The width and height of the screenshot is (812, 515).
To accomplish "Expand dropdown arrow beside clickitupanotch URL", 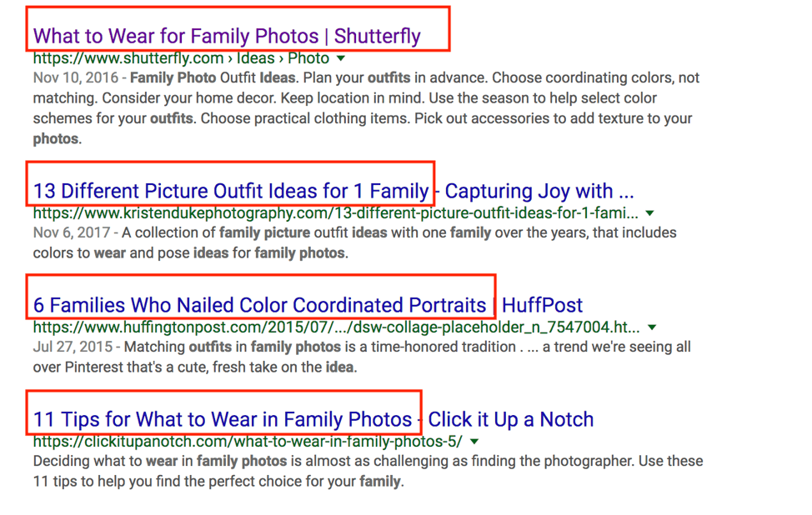I will tap(474, 441).
